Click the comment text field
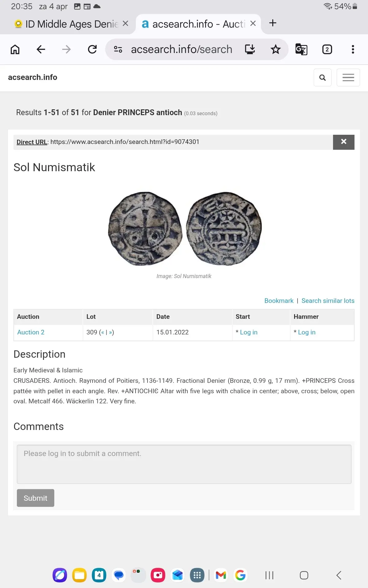368x588 pixels. (x=184, y=464)
